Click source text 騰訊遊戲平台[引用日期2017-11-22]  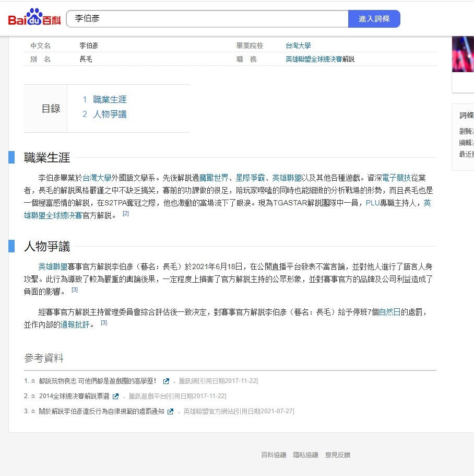pos(177,396)
